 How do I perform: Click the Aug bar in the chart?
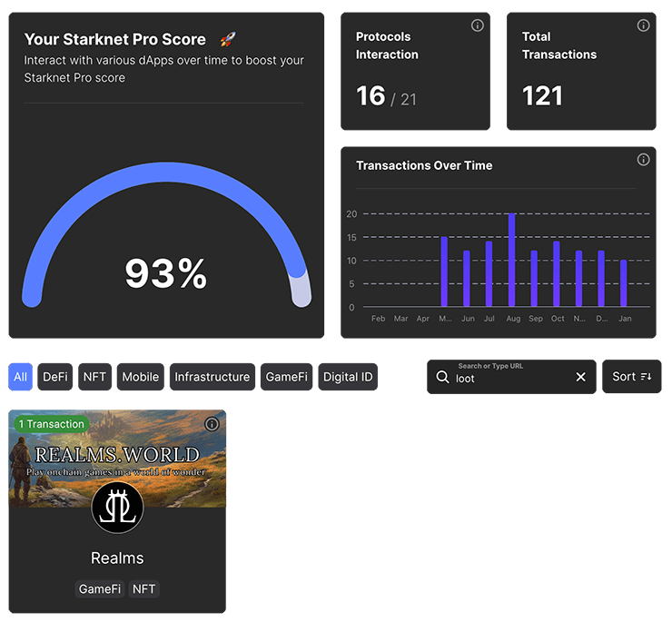pyautogui.click(x=511, y=260)
